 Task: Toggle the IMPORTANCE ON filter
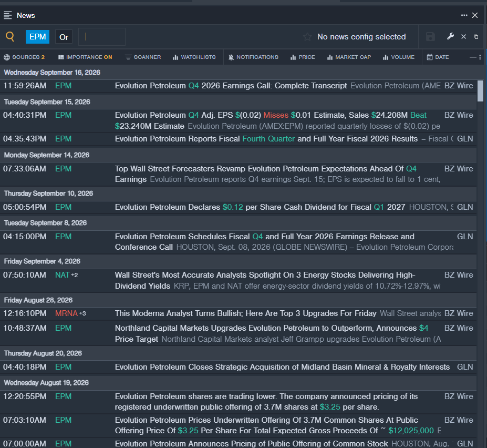pos(85,57)
